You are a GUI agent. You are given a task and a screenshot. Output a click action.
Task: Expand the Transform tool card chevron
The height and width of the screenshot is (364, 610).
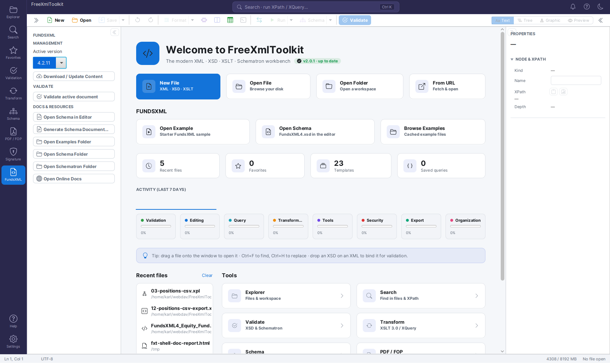pos(476,326)
